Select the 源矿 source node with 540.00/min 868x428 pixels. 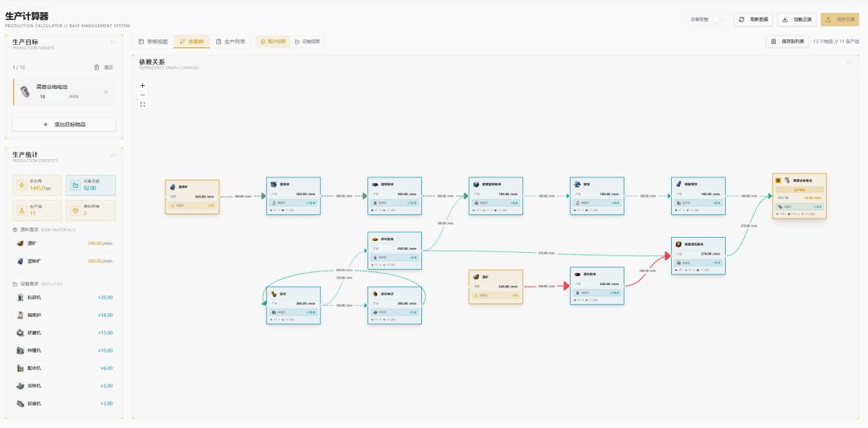click(496, 287)
